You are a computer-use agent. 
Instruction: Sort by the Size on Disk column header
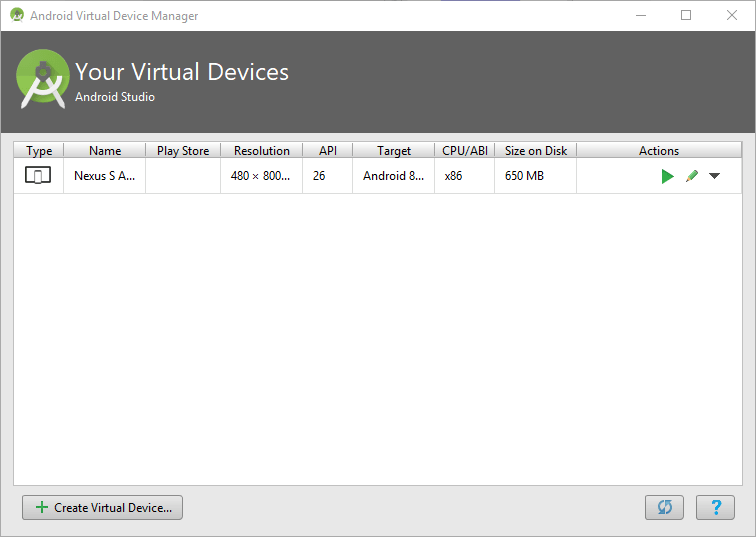(536, 150)
